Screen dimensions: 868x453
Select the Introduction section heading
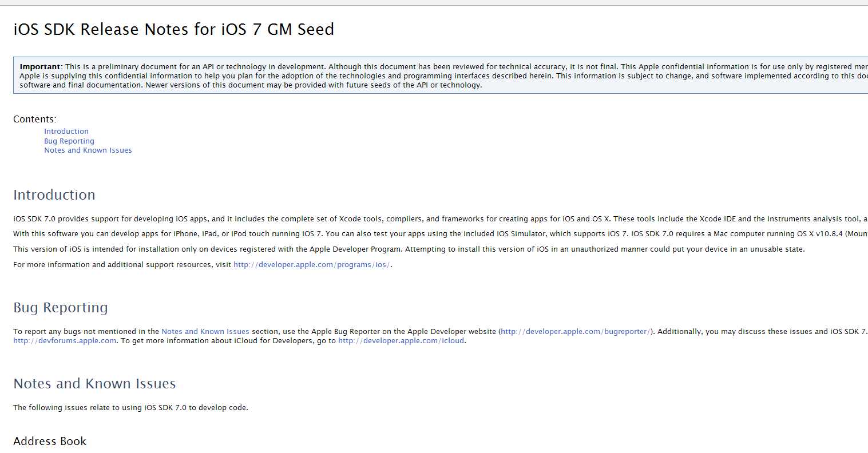coord(54,195)
